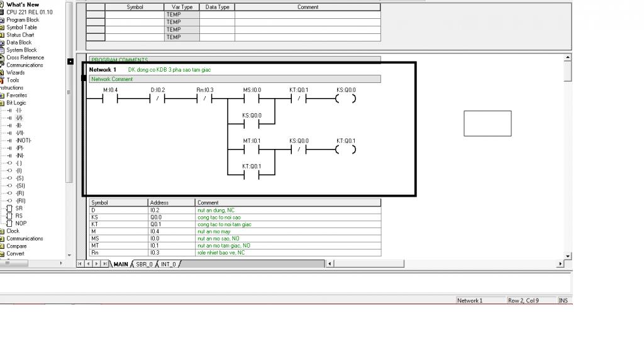Select the NOP instruction
644x362 pixels.
(x=21, y=223)
